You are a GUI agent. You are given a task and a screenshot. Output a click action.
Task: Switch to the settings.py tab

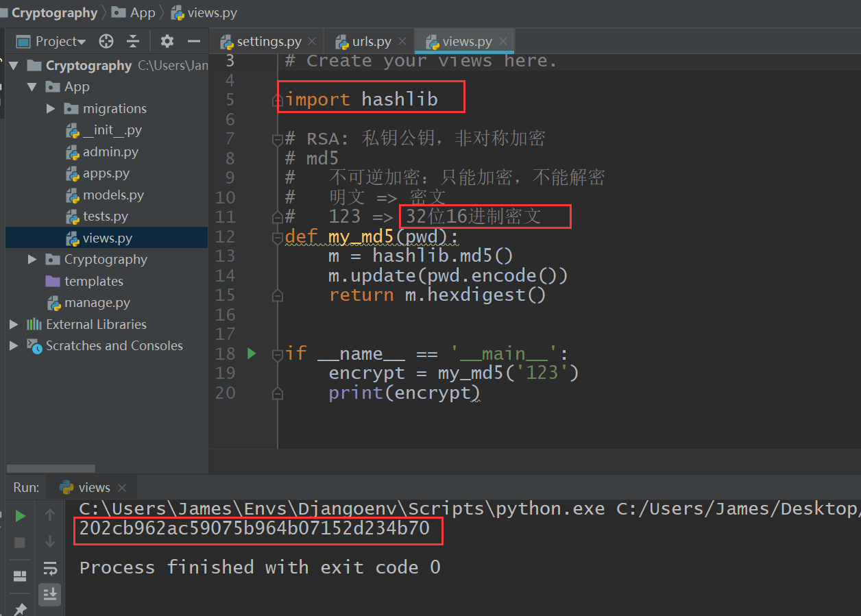pos(269,42)
